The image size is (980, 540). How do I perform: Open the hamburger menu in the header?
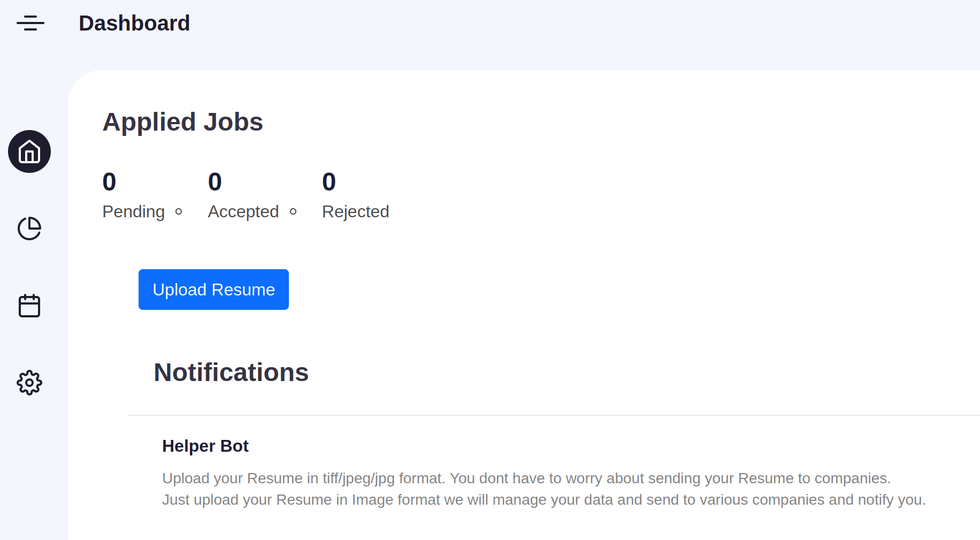point(30,23)
